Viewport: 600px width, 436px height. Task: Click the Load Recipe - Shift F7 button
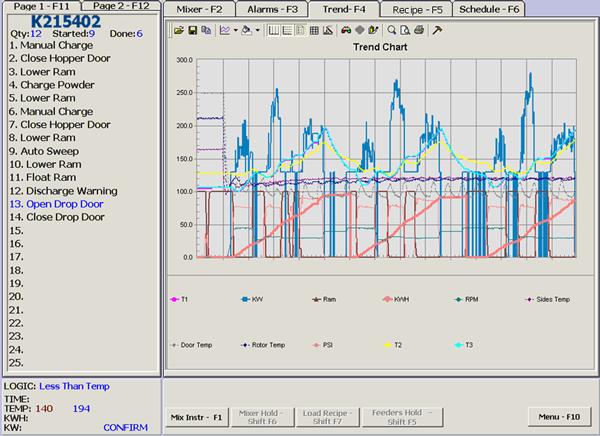(327, 417)
